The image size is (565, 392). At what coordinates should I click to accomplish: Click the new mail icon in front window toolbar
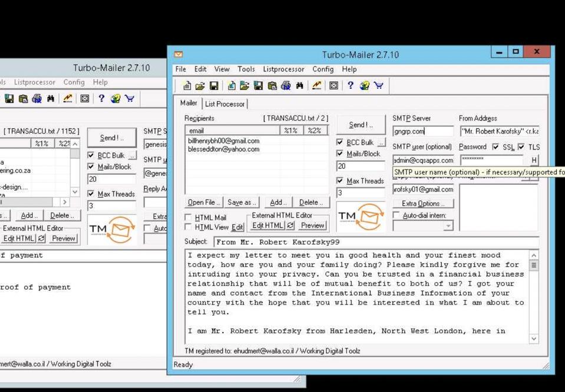tap(187, 86)
